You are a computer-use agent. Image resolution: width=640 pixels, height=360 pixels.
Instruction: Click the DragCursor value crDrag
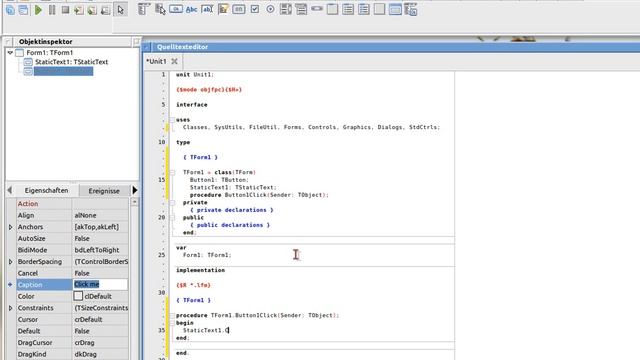click(x=84, y=343)
